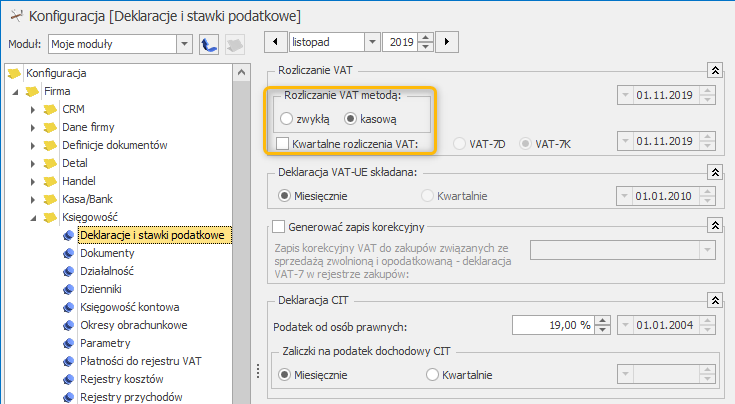This screenshot has width=735, height=404.
Task: Choose Kwartalnie for CIT advance payments
Action: coord(432,375)
